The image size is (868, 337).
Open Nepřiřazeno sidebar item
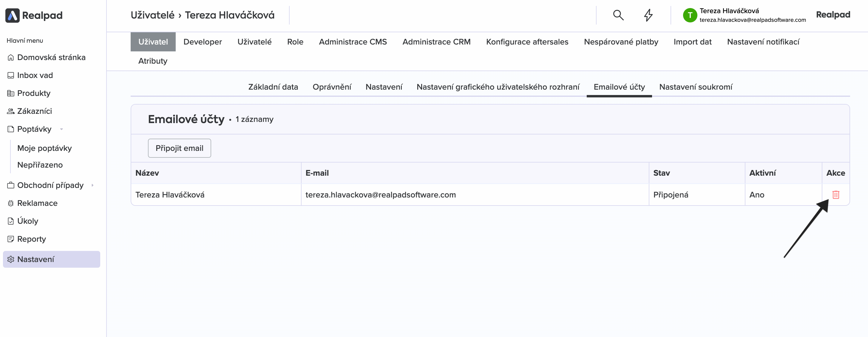click(40, 165)
